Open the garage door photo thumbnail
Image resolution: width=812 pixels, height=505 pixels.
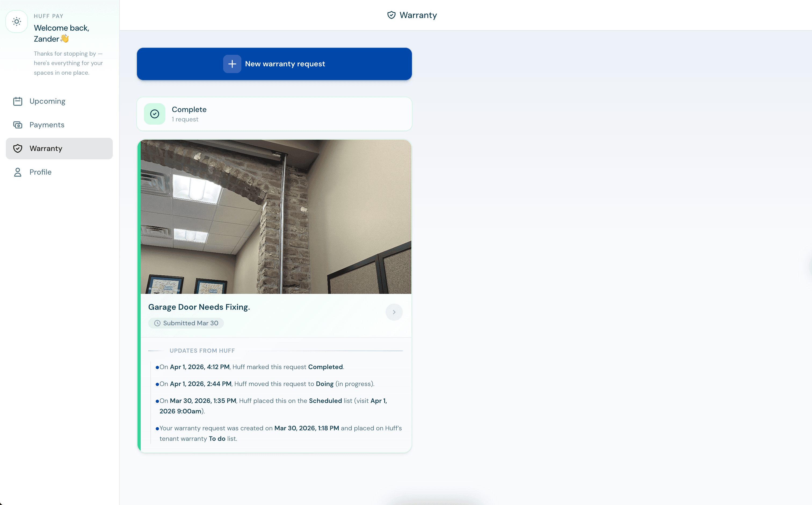pos(275,217)
